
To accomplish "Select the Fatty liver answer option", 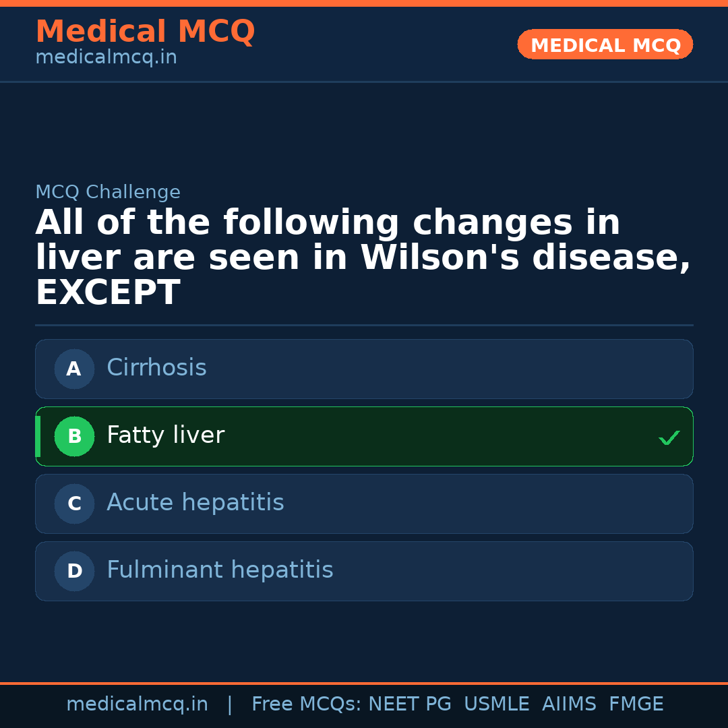I will [364, 436].
